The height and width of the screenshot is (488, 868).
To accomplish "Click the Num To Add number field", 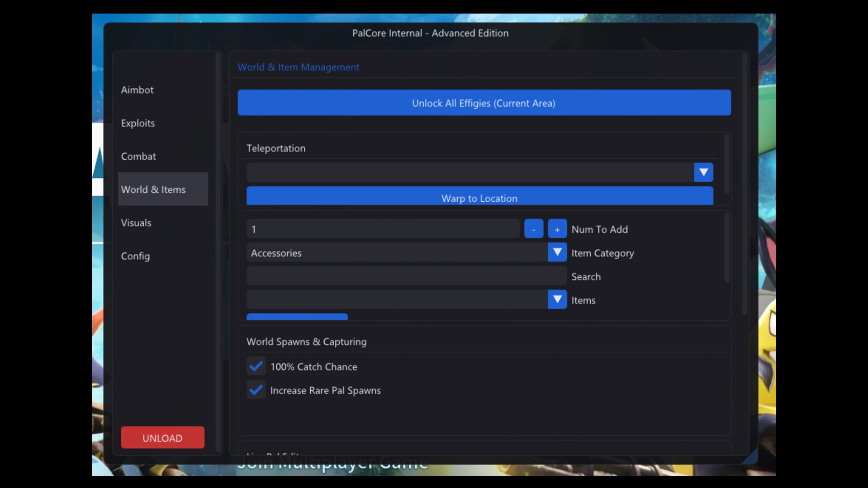I will pyautogui.click(x=383, y=229).
